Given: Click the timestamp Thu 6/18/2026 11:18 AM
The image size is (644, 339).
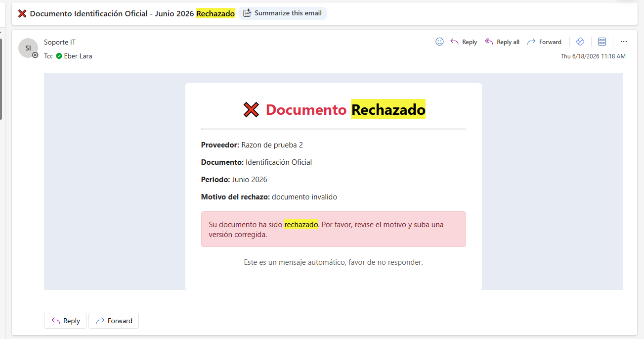Looking at the screenshot, I should pos(593,56).
